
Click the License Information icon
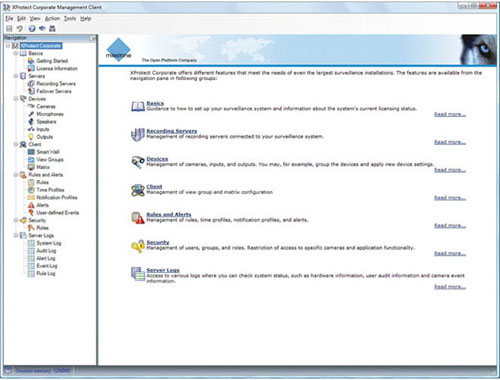(31, 68)
